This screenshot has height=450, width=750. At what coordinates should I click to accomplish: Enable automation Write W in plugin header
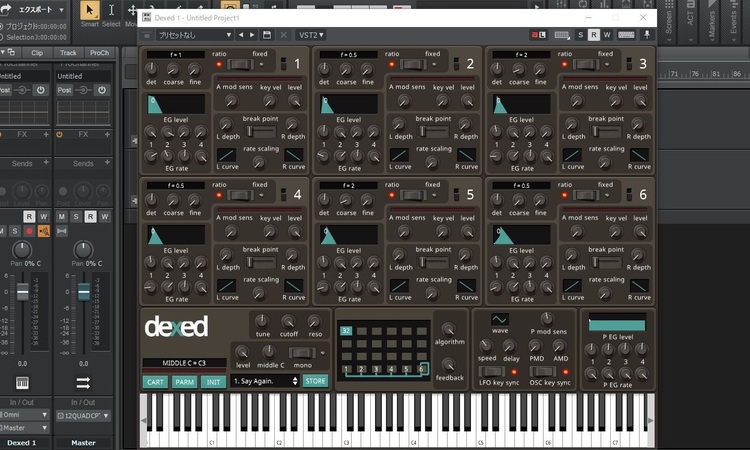pyautogui.click(x=607, y=35)
